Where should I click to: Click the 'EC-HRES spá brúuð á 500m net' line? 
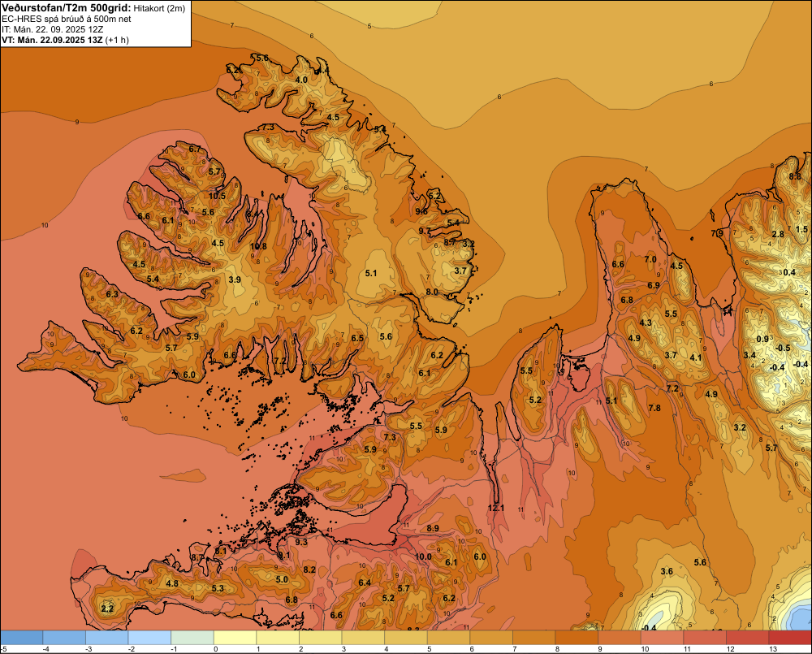[66, 19]
